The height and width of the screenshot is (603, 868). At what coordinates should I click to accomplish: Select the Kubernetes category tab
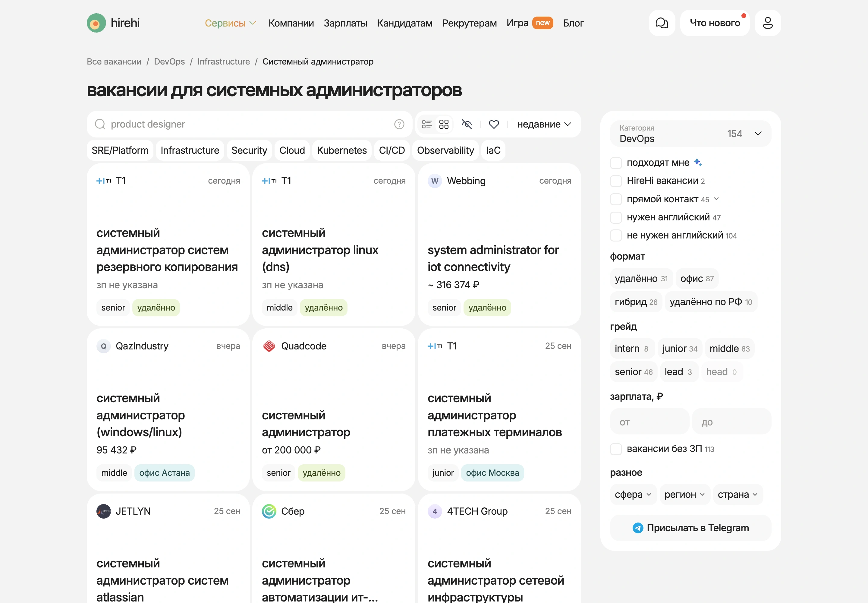coord(342,150)
